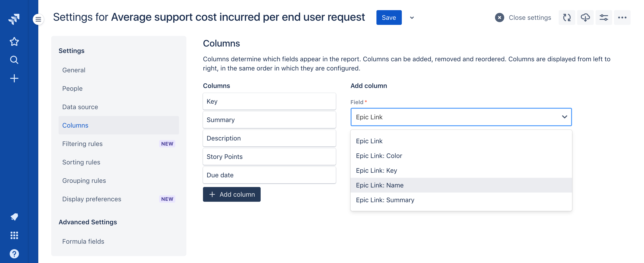This screenshot has height=263, width=644.
Task: Click the Add column button
Action: click(232, 194)
